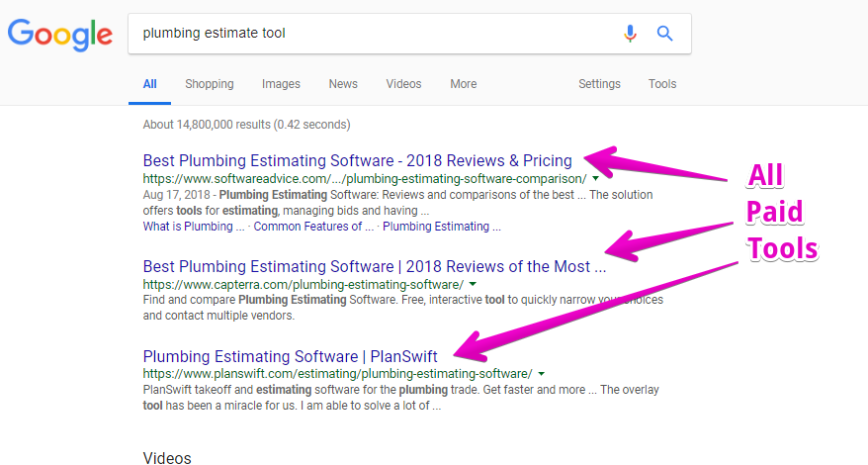
Task: Open the 'Plumbing Estimating ...' sitelink
Action: 442,227
